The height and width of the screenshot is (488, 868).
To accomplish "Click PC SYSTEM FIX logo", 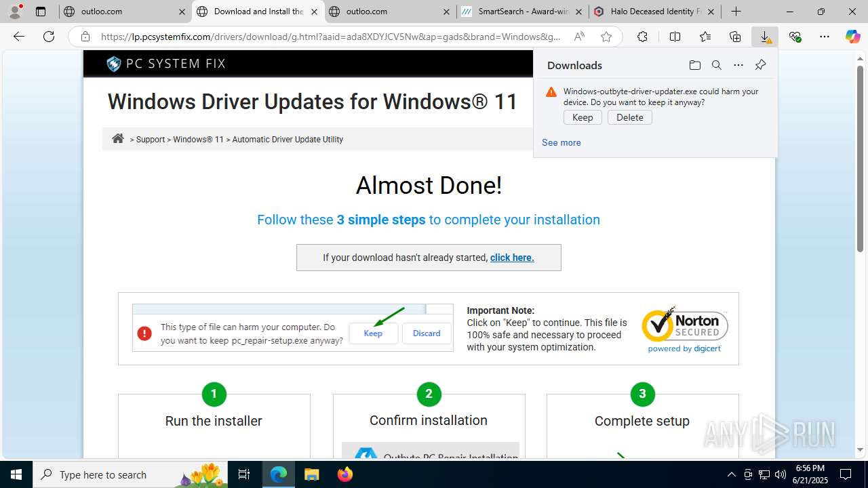I will (165, 64).
